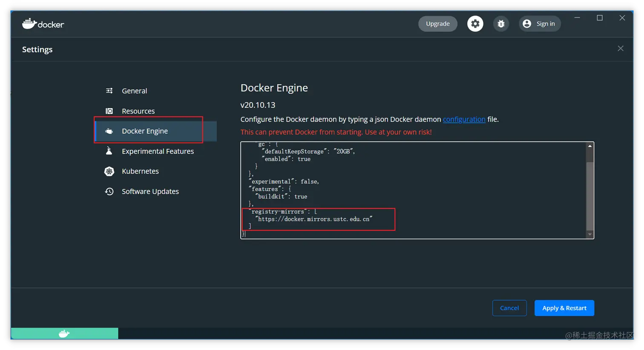Click the "enabled": true line
Viewport: 644px width, 350px height.
click(x=286, y=159)
